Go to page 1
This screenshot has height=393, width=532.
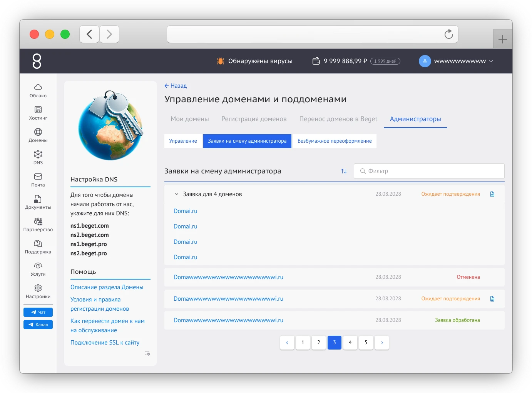coord(303,343)
